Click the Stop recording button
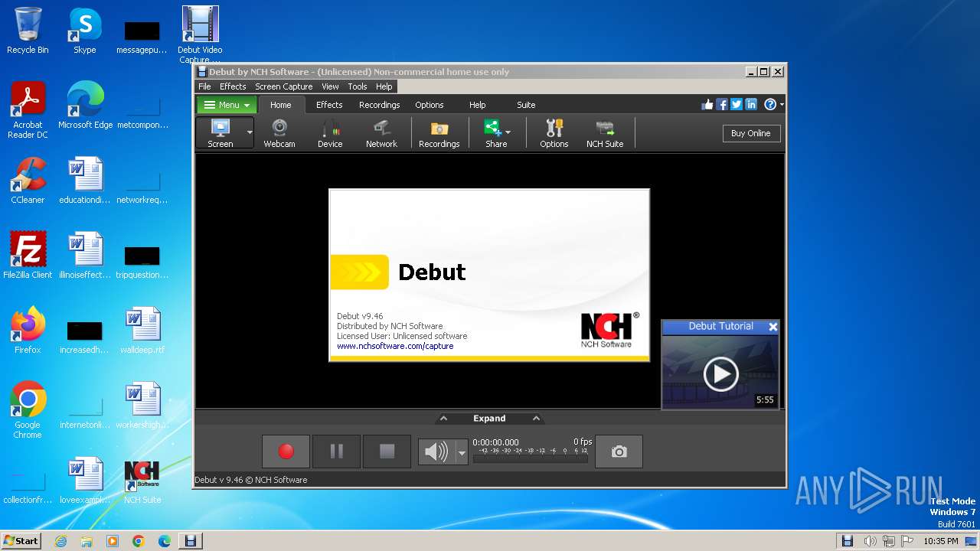The height and width of the screenshot is (551, 980). pos(387,452)
